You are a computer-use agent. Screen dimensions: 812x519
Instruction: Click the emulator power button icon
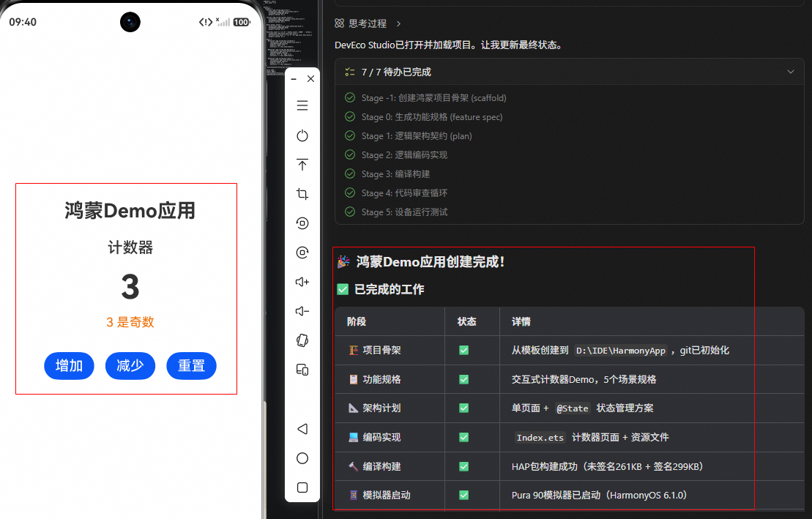click(302, 135)
